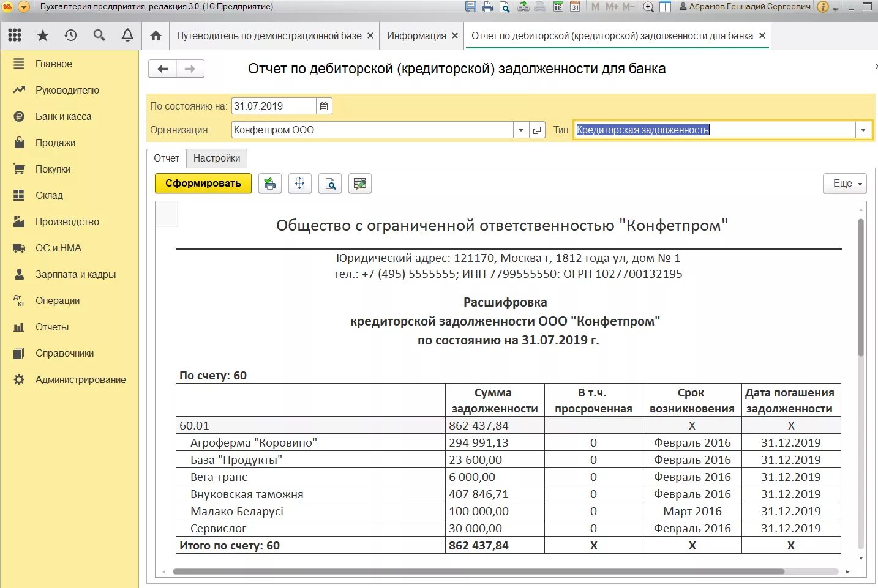This screenshot has width=878, height=588.
Task: Open the Банк и касса section
Action: 64,116
